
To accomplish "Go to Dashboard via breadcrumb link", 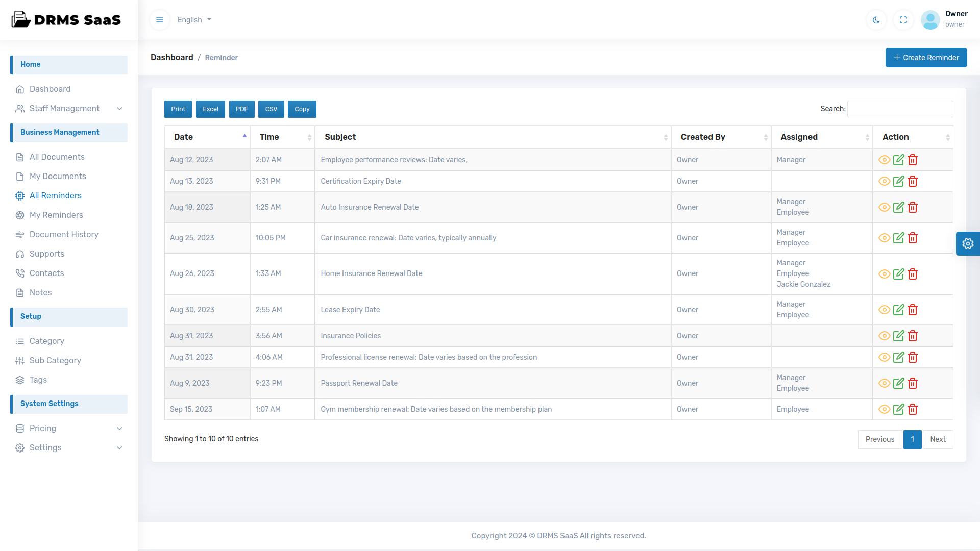I will point(171,57).
